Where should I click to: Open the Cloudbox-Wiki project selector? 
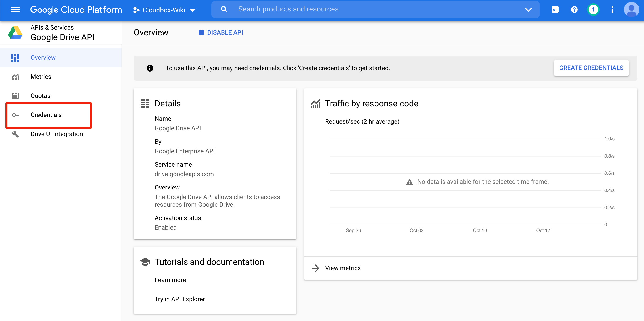click(164, 10)
